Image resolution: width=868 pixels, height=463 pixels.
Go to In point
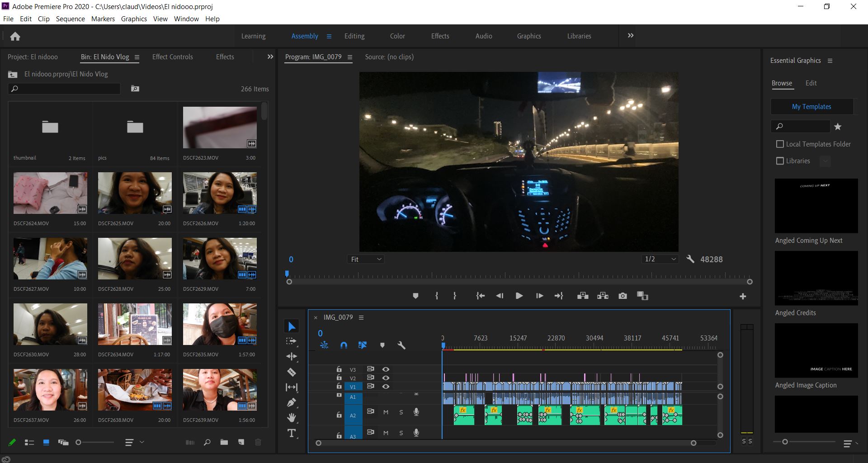[480, 296]
